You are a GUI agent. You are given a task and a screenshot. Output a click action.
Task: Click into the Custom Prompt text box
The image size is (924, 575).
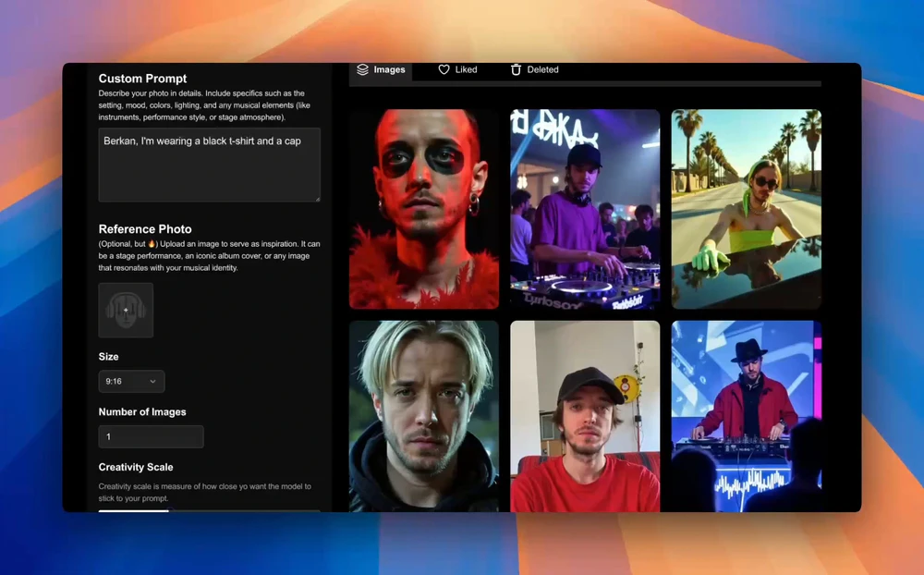point(209,165)
